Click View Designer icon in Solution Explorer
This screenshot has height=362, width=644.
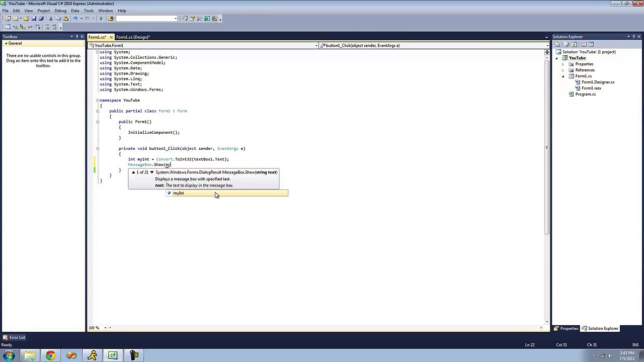tap(591, 44)
